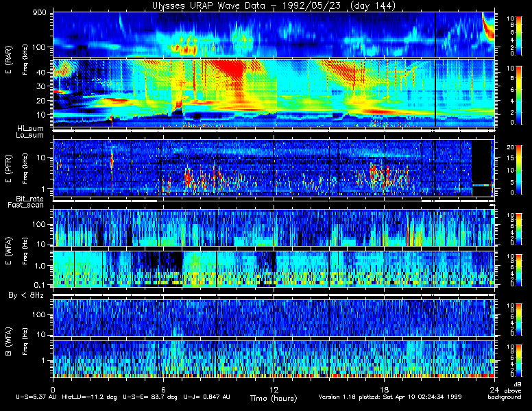The width and height of the screenshot is (532, 411).
Task: Select the color bar beside lower RAR panel
Action: [519, 95]
